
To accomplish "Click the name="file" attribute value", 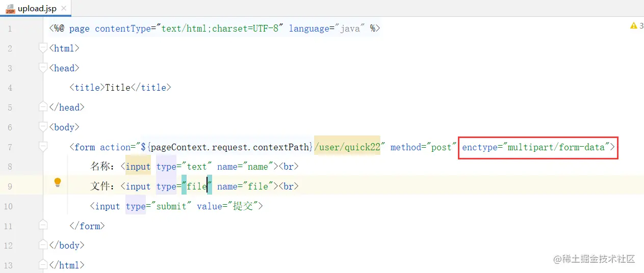I will pos(258,186).
